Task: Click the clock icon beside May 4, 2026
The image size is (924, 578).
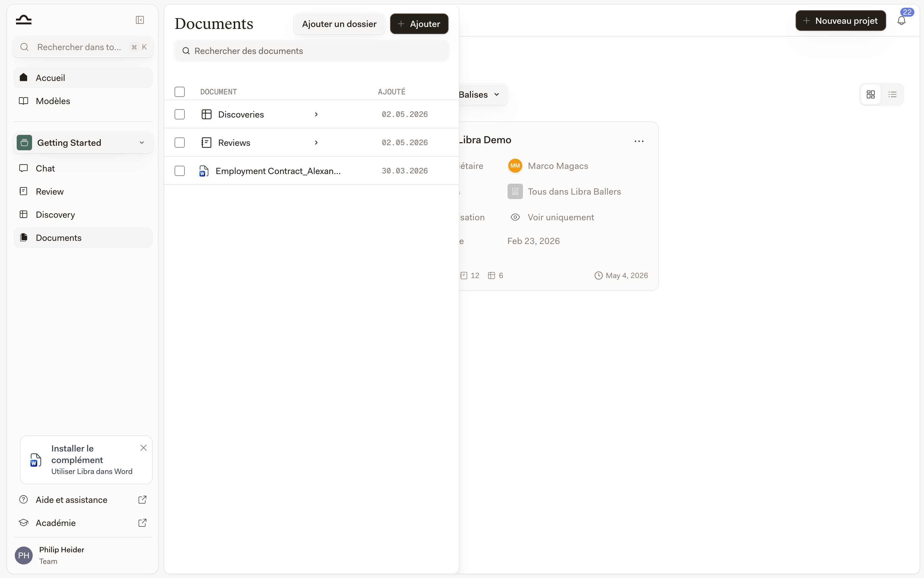Action: 598,276
